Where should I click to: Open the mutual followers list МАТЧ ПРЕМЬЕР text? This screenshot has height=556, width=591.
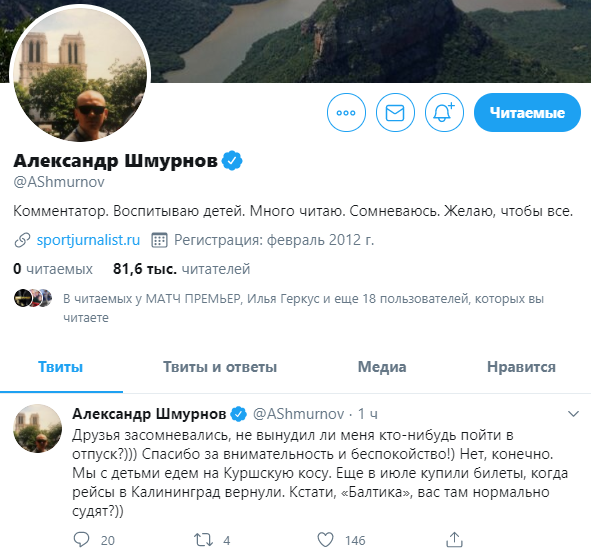click(193, 299)
